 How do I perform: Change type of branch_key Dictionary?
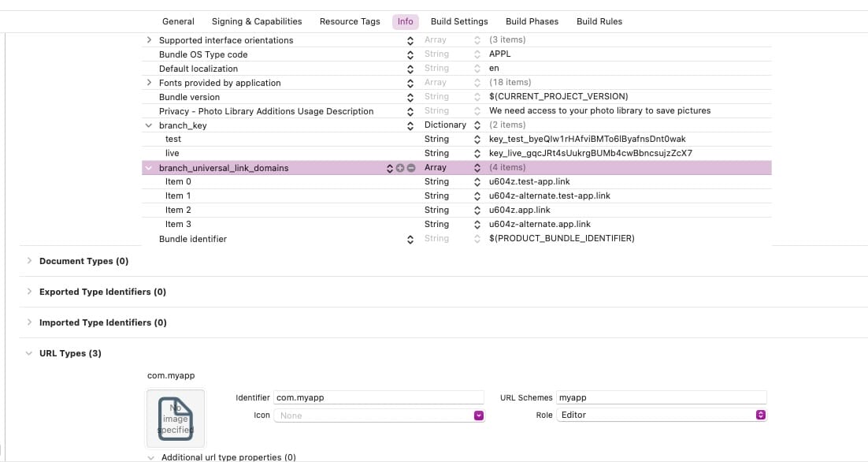coord(477,125)
